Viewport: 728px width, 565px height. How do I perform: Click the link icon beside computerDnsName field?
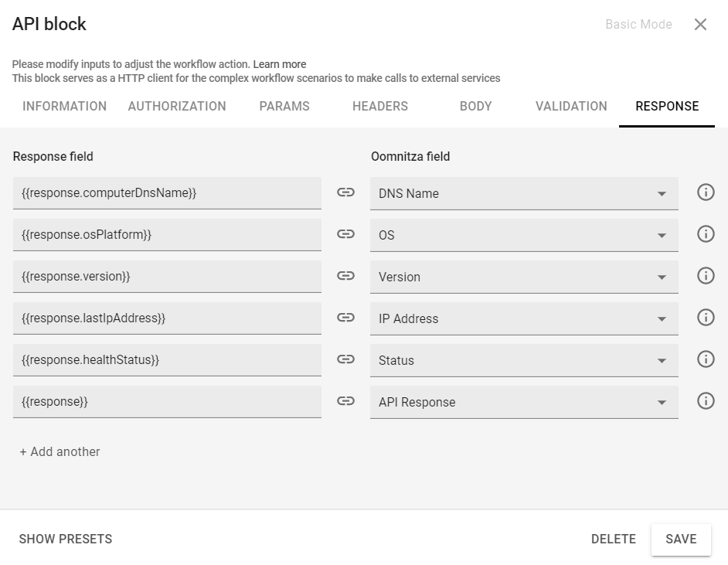[x=345, y=193]
